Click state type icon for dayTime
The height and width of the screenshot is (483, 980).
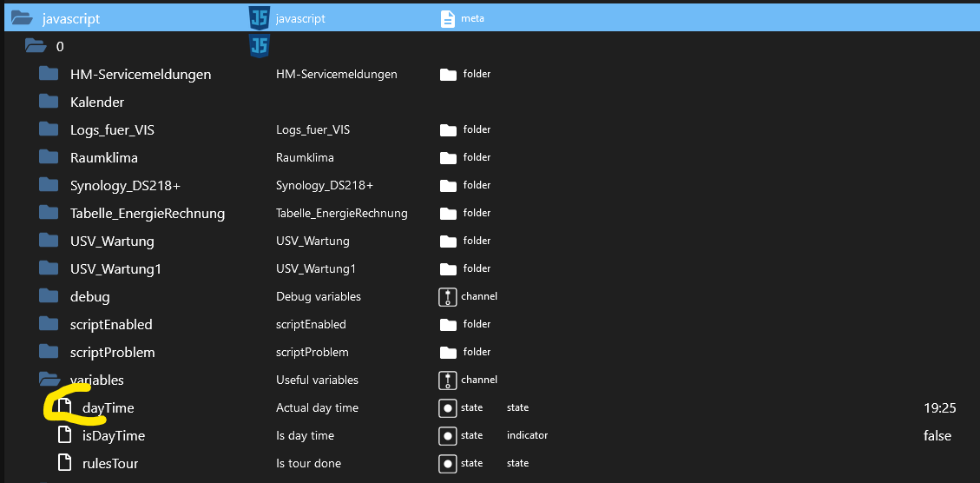[448, 408]
